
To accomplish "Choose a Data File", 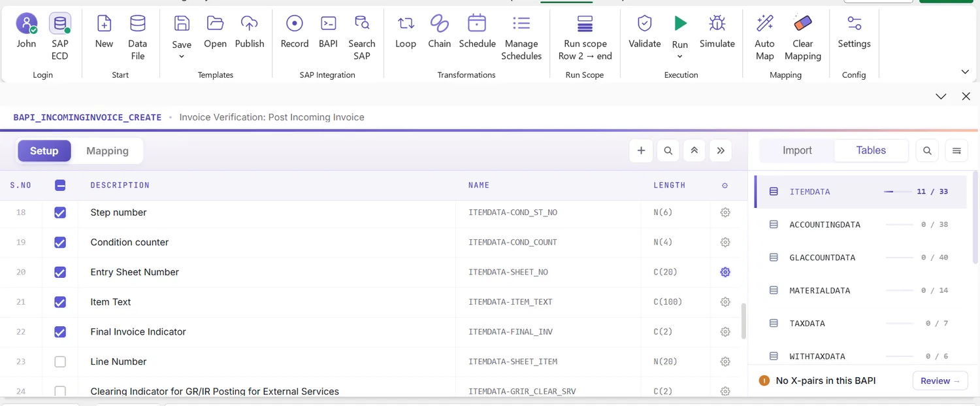I will point(137,37).
